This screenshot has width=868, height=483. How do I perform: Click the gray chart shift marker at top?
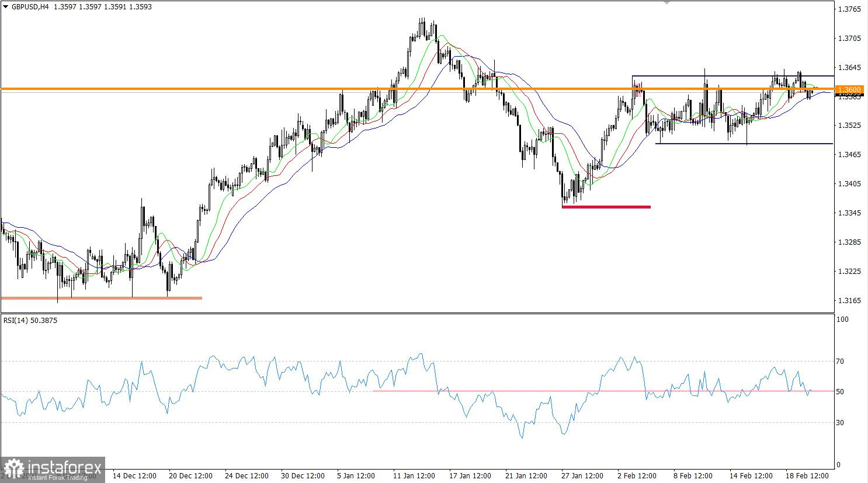click(666, 3)
